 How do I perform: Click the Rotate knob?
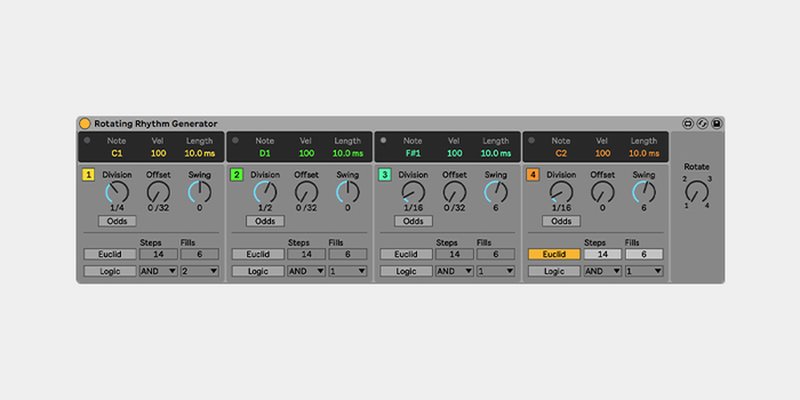click(x=697, y=190)
